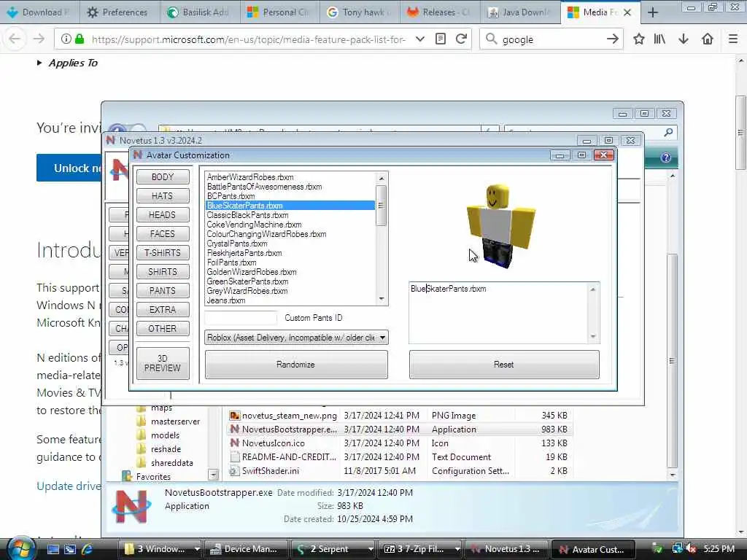
Task: Select NovetusIcon.ico file
Action: click(x=274, y=443)
